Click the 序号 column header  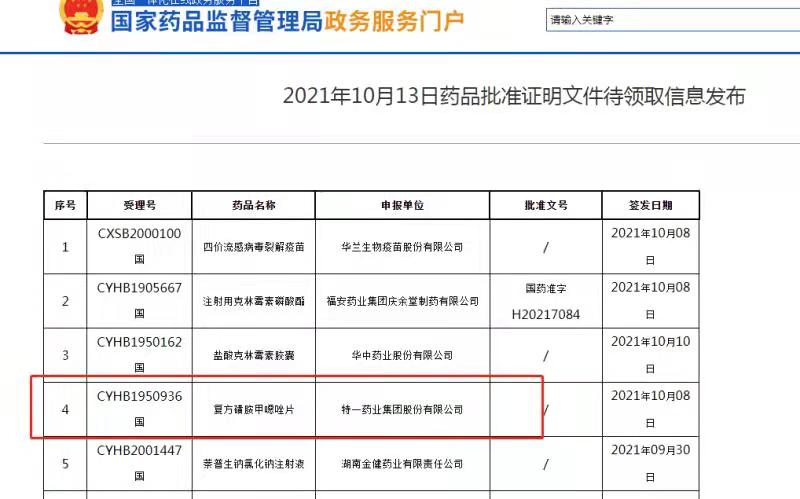click(65, 205)
